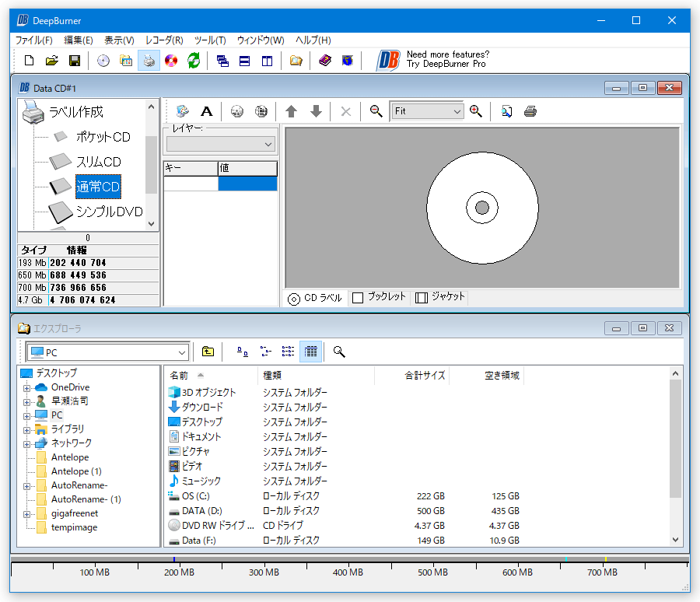Image resolution: width=700 pixels, height=602 pixels.
Task: Open the ツール(T) menu
Action: pyautogui.click(x=210, y=40)
